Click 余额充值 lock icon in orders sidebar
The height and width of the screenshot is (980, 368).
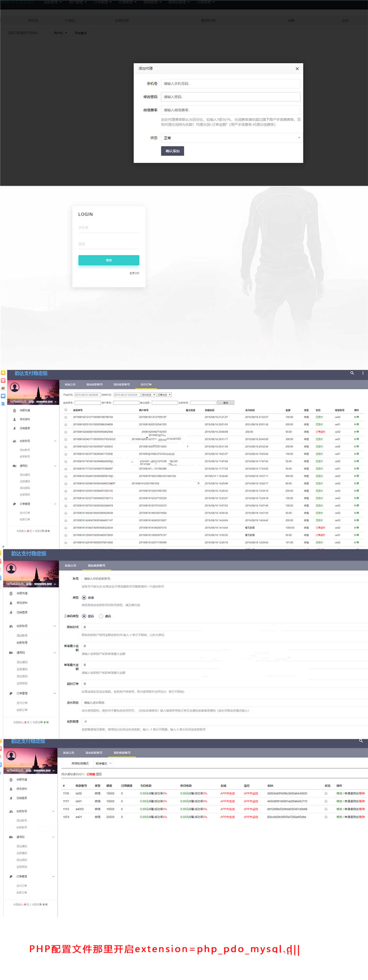pos(14,411)
